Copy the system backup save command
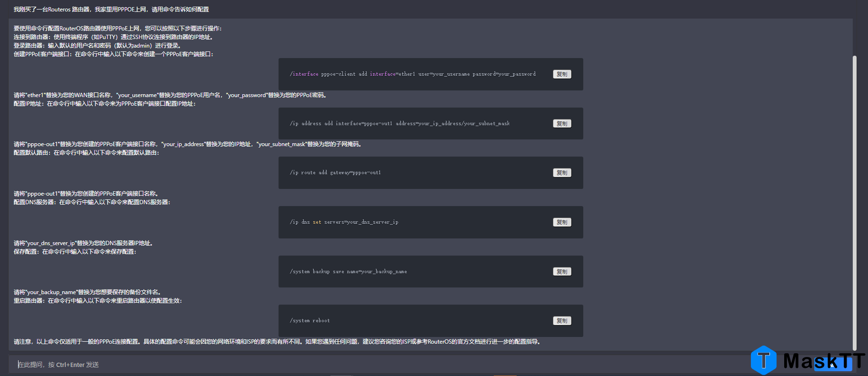Image resolution: width=868 pixels, height=376 pixels. pos(562,272)
